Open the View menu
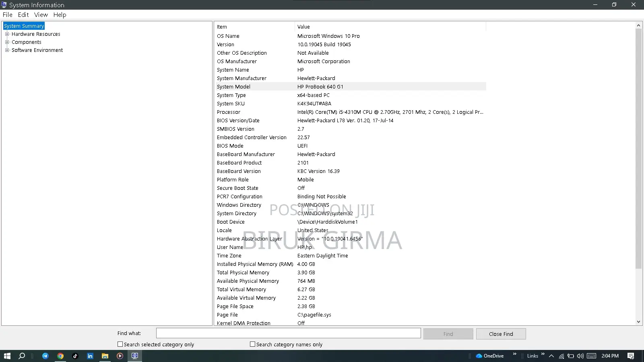This screenshot has height=362, width=644. (x=41, y=15)
